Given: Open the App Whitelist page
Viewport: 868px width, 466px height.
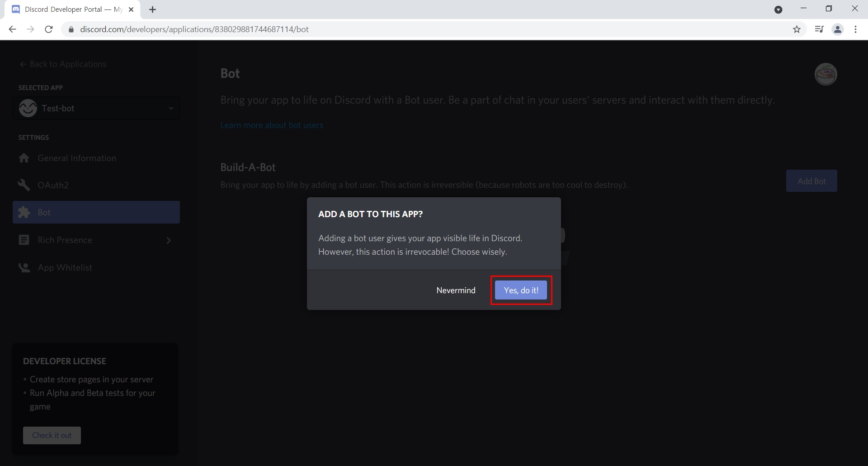Looking at the screenshot, I should (96, 267).
